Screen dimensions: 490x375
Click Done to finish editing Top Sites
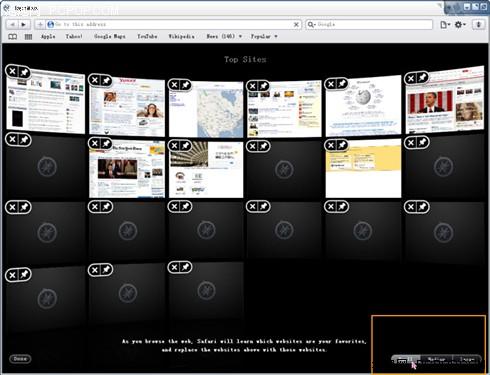tap(20, 359)
